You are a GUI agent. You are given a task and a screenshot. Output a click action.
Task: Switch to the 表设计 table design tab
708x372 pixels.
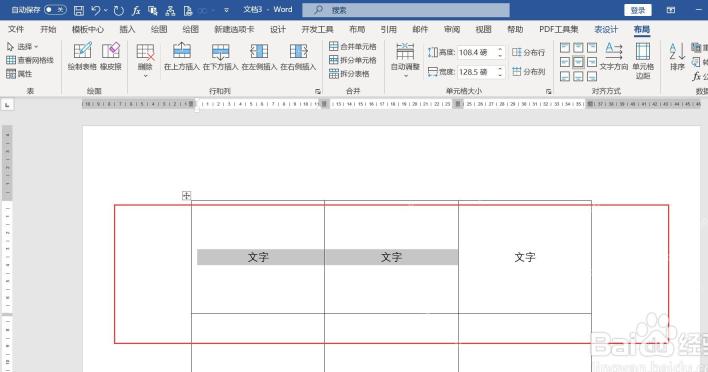pyautogui.click(x=606, y=29)
